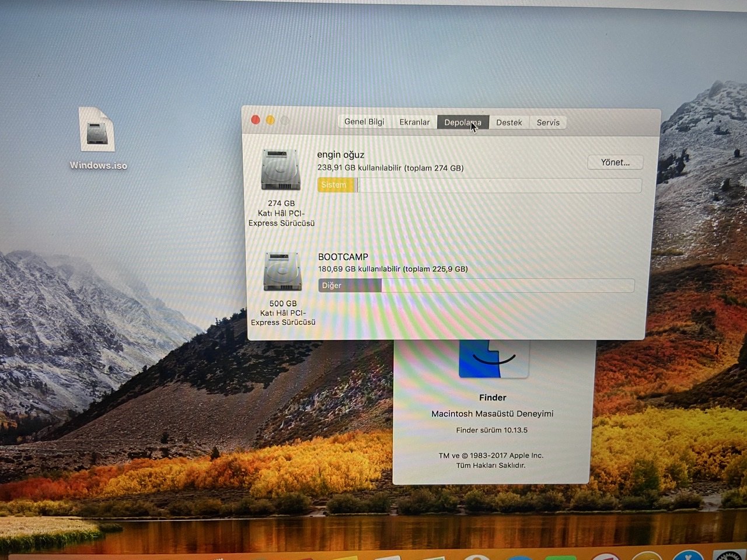This screenshot has width=747, height=560.
Task: Close the storage window with the red button
Action: (x=256, y=120)
